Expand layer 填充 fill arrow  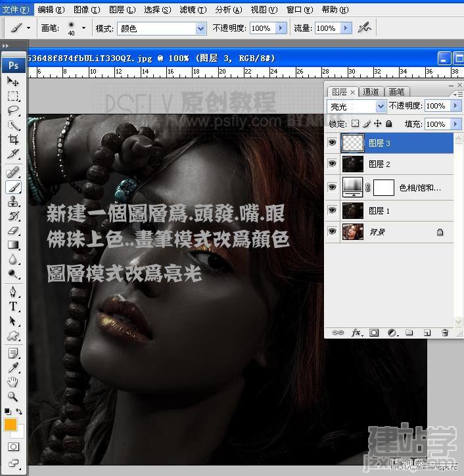point(455,124)
